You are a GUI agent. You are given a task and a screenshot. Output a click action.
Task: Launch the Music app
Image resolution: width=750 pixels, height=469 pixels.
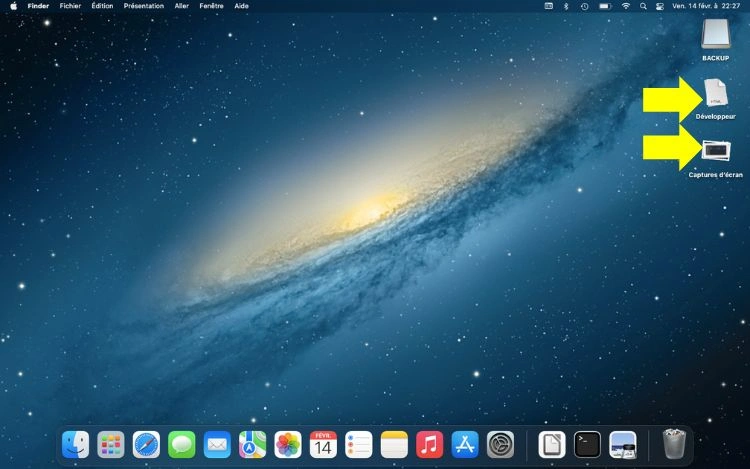click(429, 444)
